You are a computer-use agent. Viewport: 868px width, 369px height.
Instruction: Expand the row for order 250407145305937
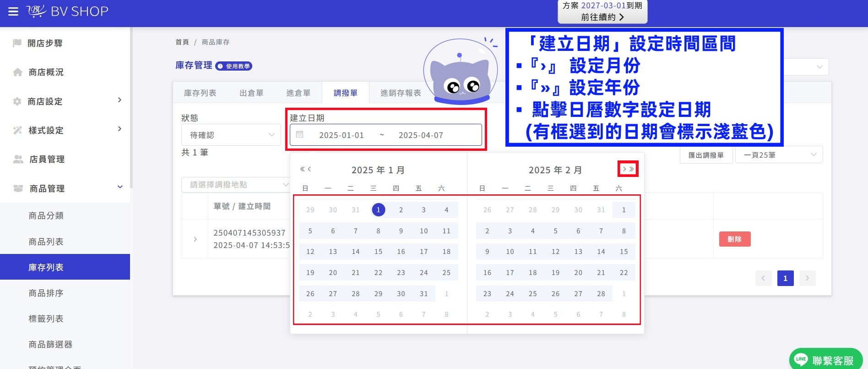[x=195, y=239]
